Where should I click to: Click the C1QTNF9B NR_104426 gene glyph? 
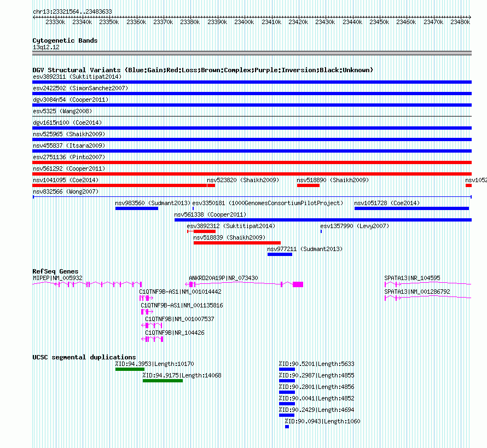152,339
